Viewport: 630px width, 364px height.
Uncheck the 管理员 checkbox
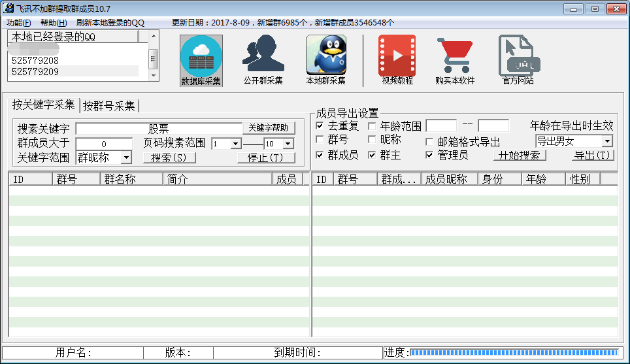tap(429, 155)
